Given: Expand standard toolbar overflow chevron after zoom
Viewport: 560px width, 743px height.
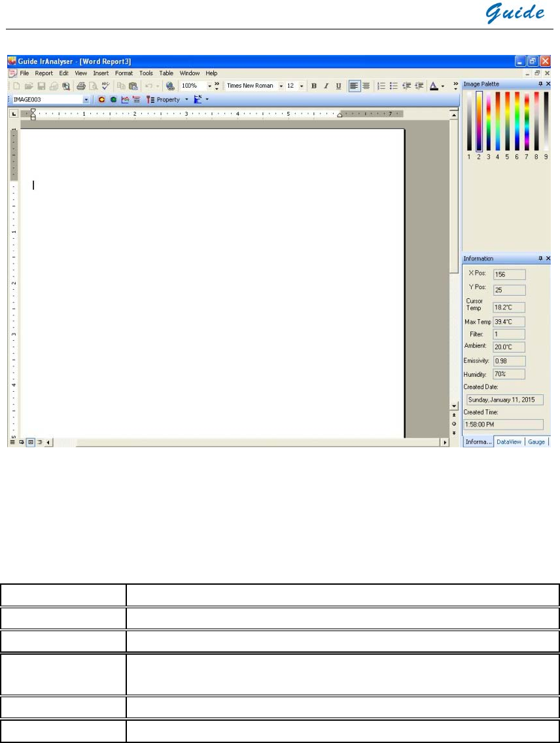Looking at the screenshot, I should pyautogui.click(x=217, y=86).
